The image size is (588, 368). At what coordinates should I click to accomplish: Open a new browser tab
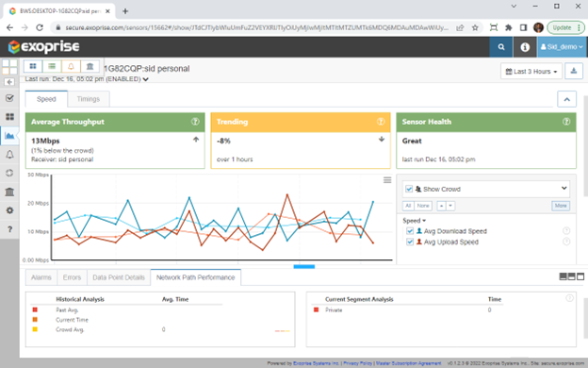[x=125, y=11]
